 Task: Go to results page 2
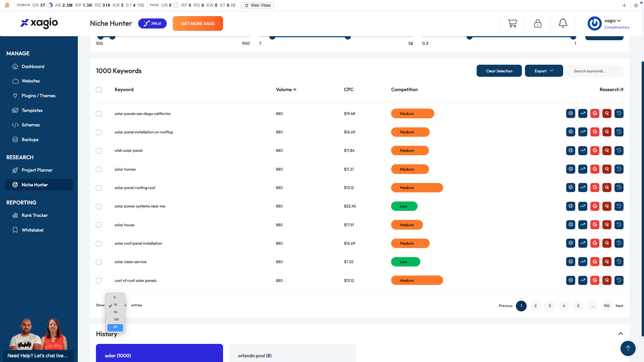(x=535, y=306)
